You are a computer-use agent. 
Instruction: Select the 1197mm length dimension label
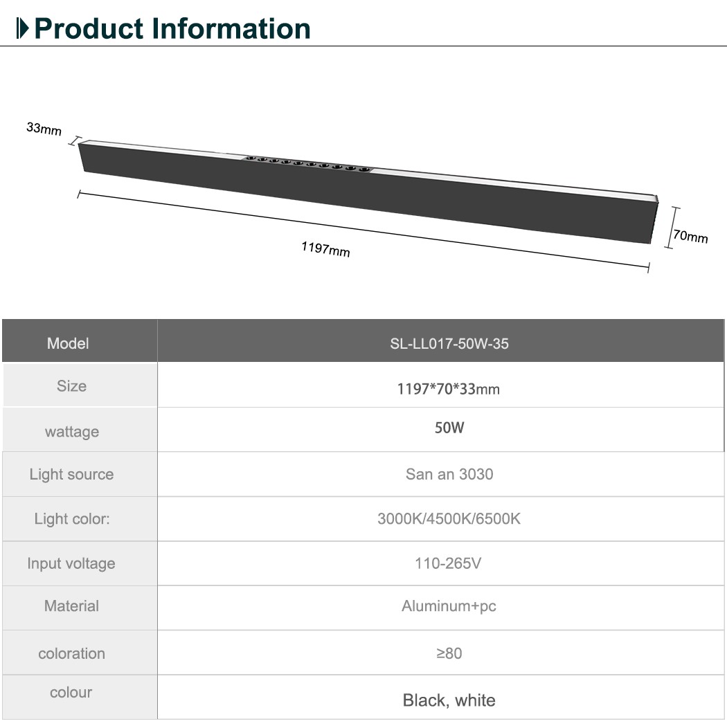tap(325, 249)
